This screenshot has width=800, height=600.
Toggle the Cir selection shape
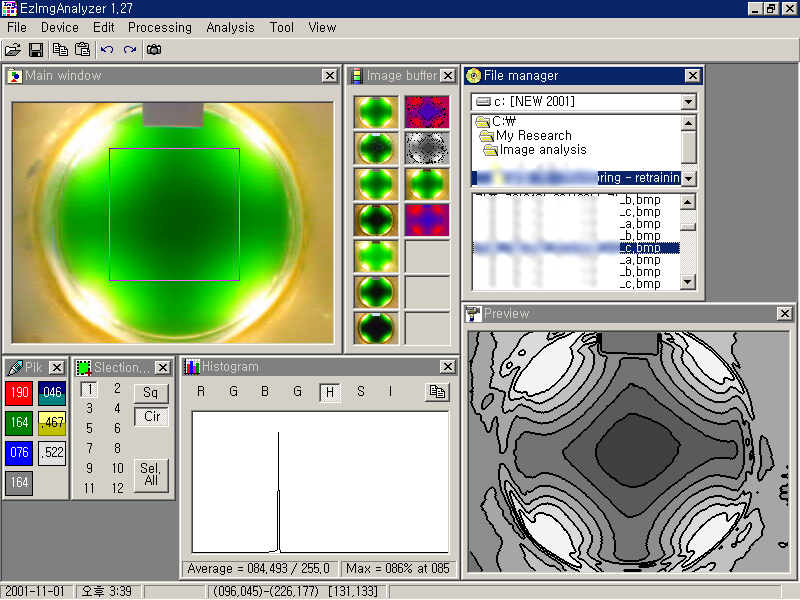[152, 417]
